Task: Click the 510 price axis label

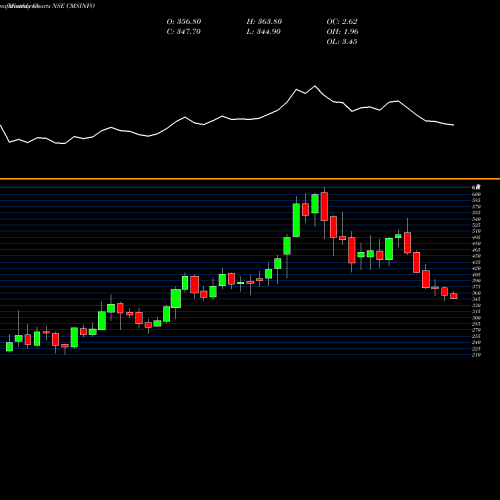Action: coord(476,231)
